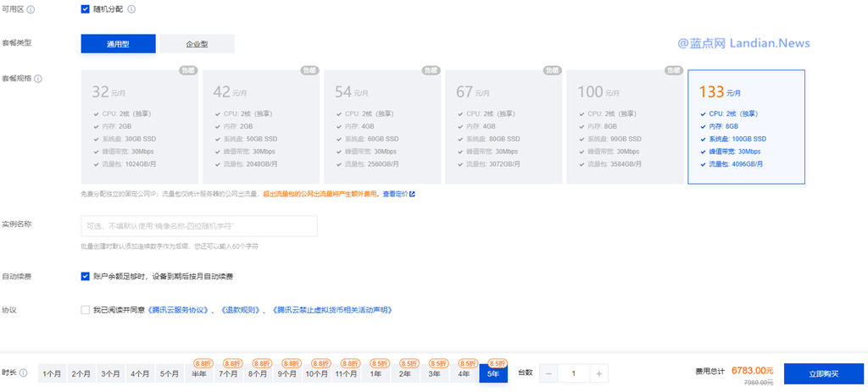Click the 6783.00元 total price
Screen dimensions: 868x392
753,371
